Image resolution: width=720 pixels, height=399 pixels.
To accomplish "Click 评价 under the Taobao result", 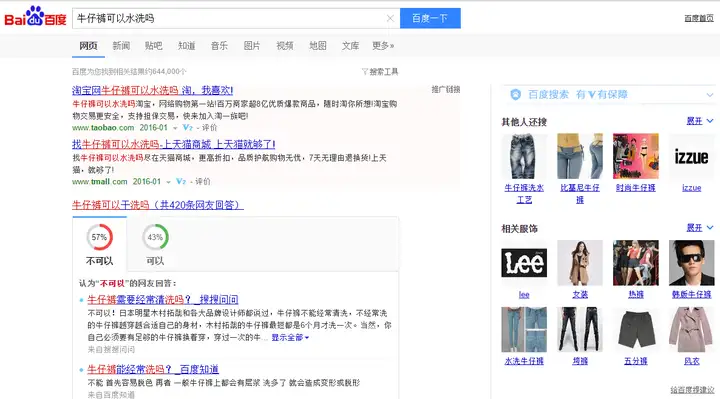I will [x=209, y=128].
